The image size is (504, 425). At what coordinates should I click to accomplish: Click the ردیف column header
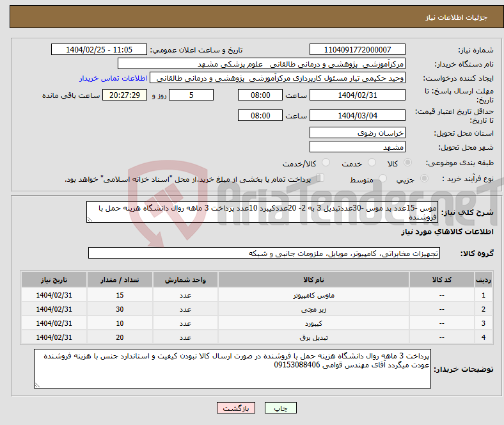tap(484, 280)
